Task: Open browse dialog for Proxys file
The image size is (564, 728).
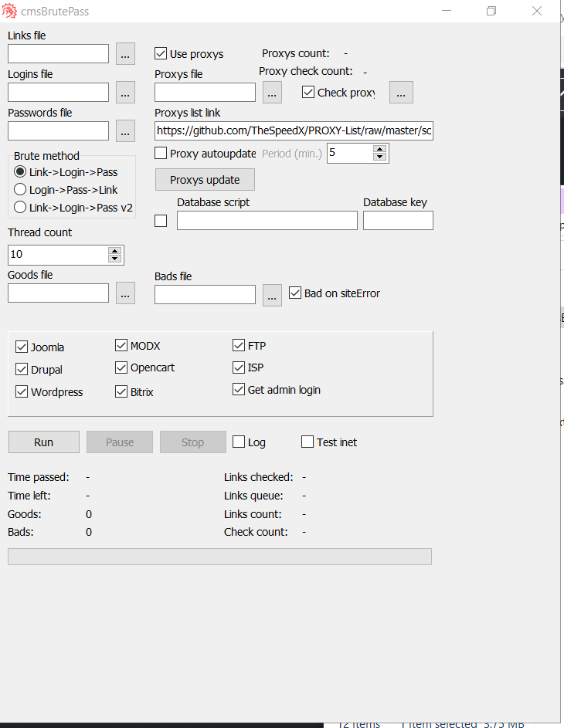Action: pyautogui.click(x=272, y=93)
